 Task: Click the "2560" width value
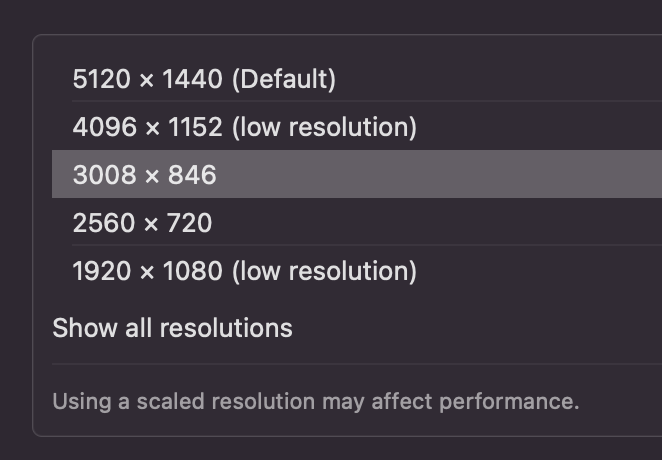pos(103,222)
